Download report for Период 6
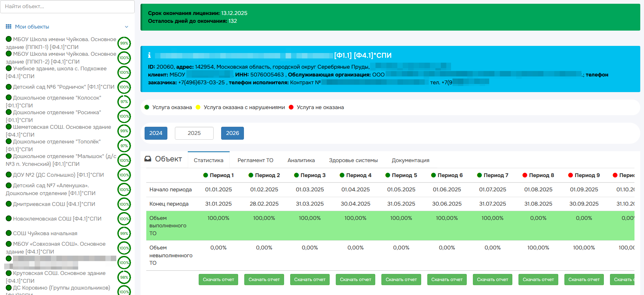 [x=447, y=280]
